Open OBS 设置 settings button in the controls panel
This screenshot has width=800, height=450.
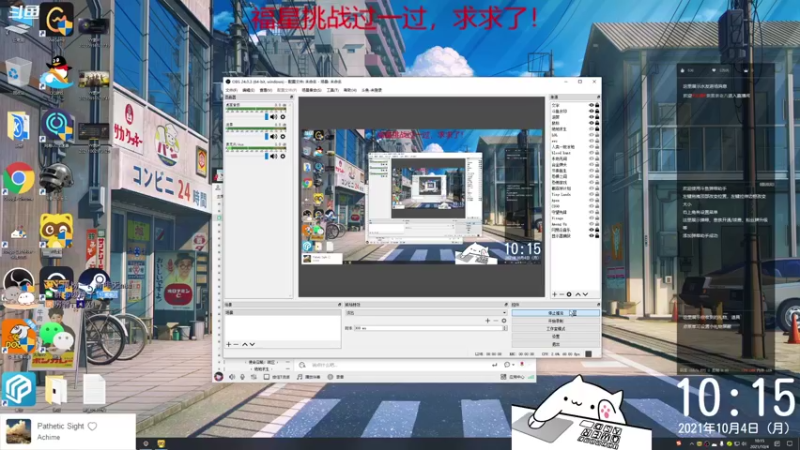coord(556,337)
